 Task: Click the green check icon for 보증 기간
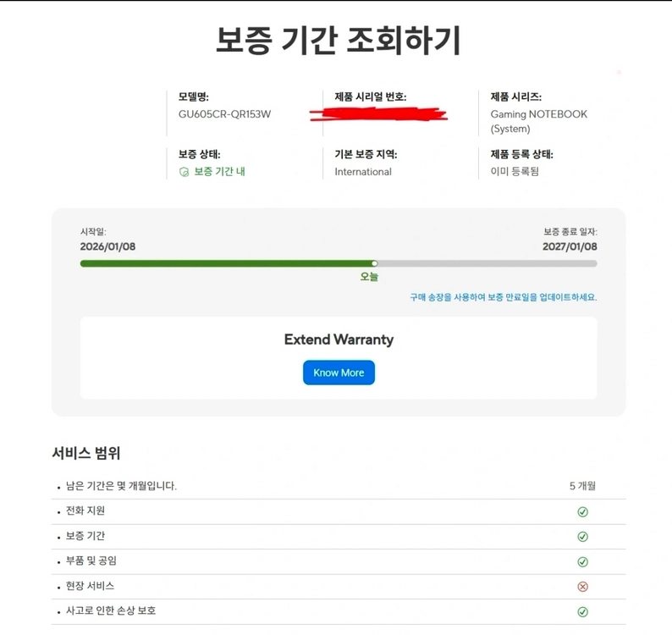click(582, 537)
